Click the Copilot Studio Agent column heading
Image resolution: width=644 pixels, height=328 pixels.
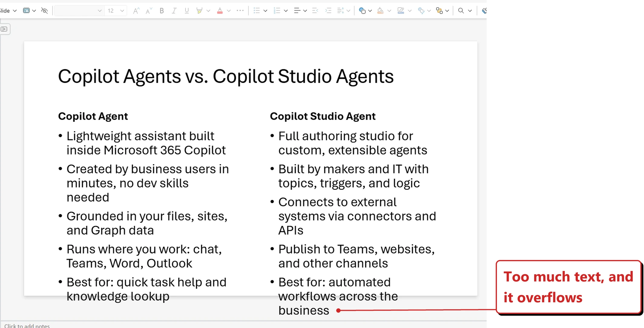click(323, 116)
